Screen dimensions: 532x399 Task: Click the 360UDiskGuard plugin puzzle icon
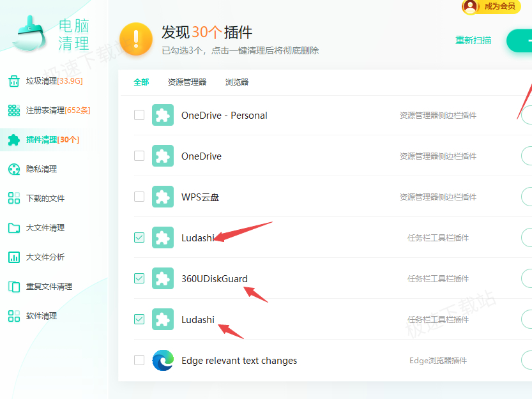[163, 278]
